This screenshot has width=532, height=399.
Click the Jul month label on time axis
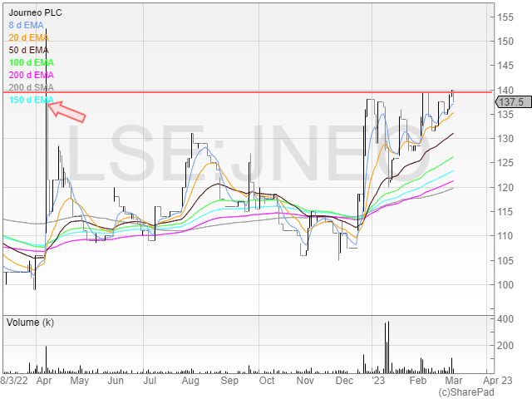point(150,381)
